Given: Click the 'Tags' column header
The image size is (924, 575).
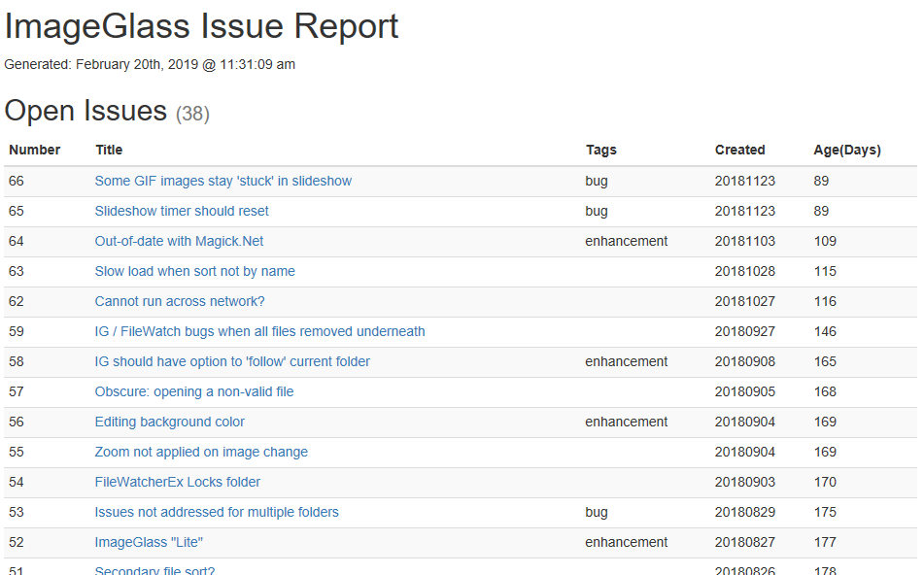Looking at the screenshot, I should point(601,150).
